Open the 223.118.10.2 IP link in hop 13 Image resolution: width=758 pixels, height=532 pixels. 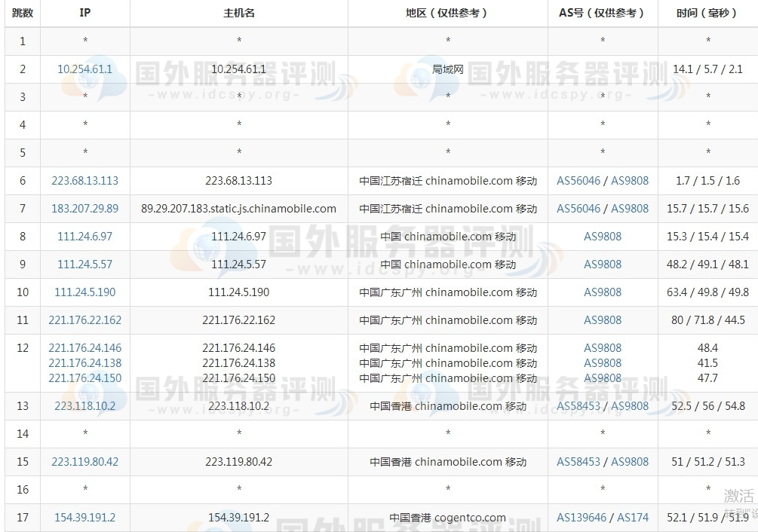[x=84, y=406]
